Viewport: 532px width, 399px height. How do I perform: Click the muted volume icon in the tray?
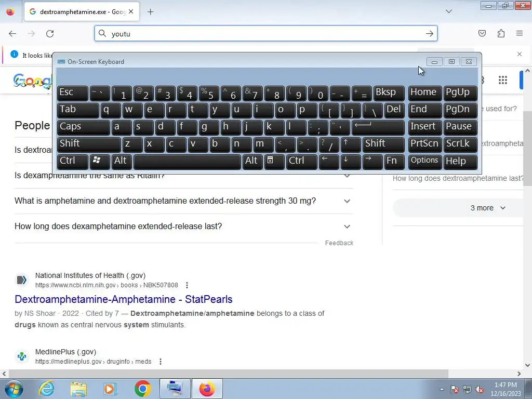[x=480, y=389]
